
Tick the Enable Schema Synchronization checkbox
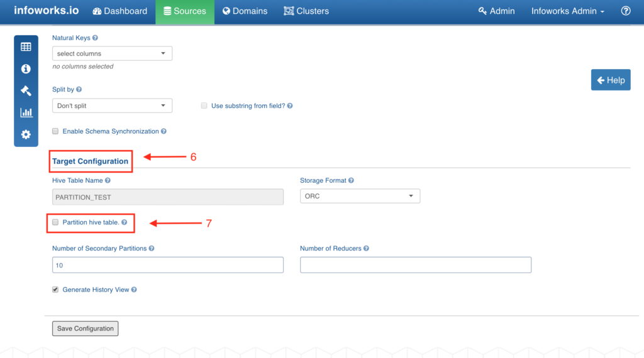[55, 131]
